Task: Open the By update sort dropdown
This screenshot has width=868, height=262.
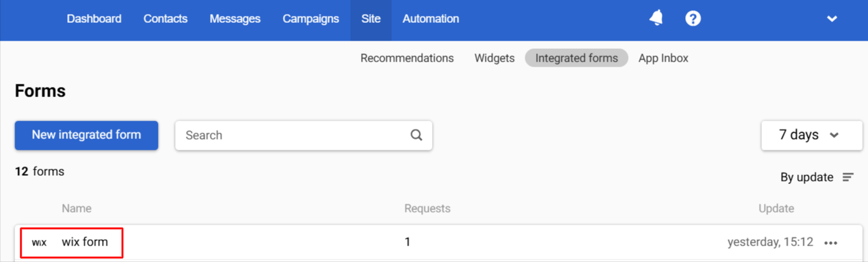Action: (807, 178)
